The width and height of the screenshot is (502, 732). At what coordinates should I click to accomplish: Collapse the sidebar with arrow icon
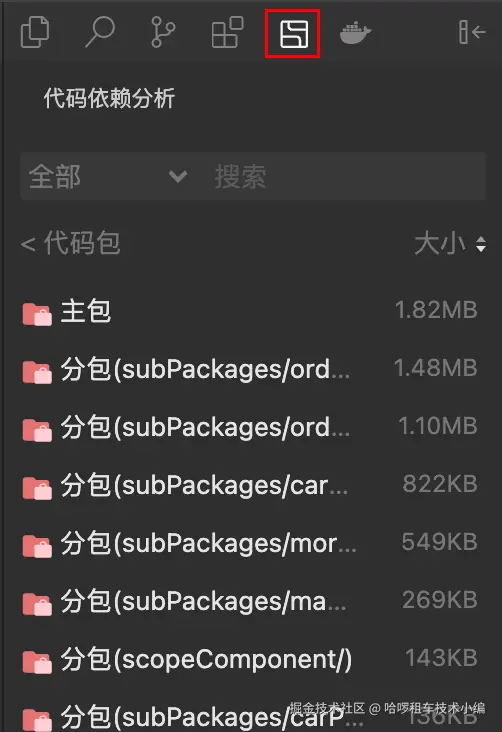tap(472, 32)
